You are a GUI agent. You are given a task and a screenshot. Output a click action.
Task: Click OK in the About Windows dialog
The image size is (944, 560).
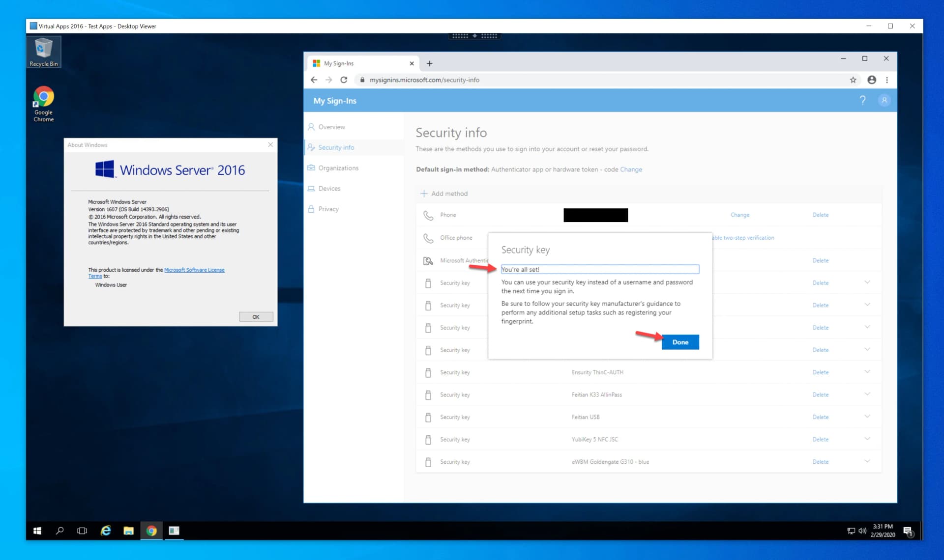click(x=256, y=317)
